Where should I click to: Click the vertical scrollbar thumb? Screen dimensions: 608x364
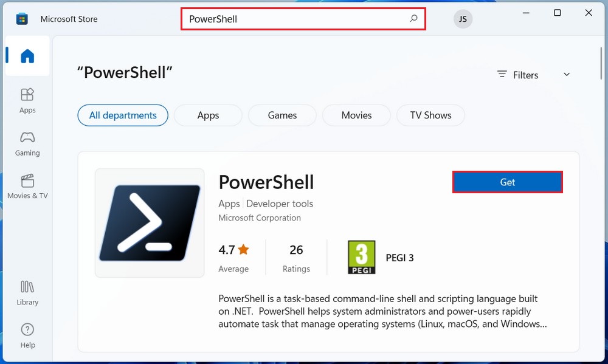pyautogui.click(x=601, y=63)
